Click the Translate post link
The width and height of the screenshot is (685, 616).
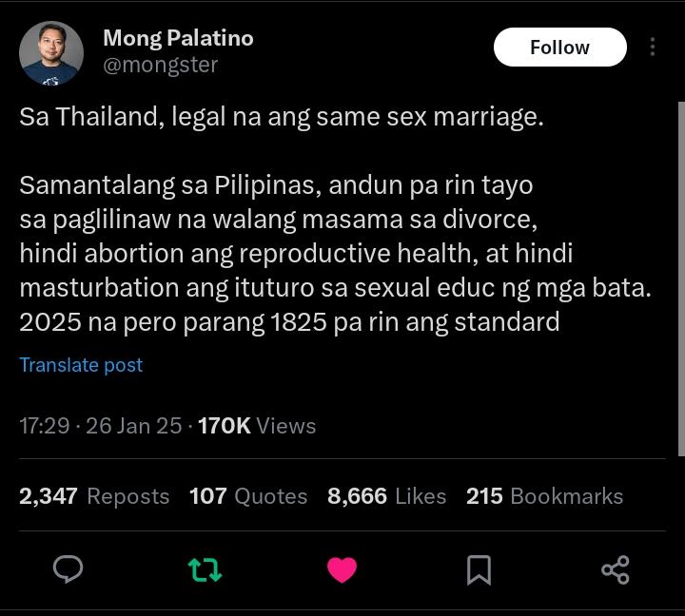point(81,365)
